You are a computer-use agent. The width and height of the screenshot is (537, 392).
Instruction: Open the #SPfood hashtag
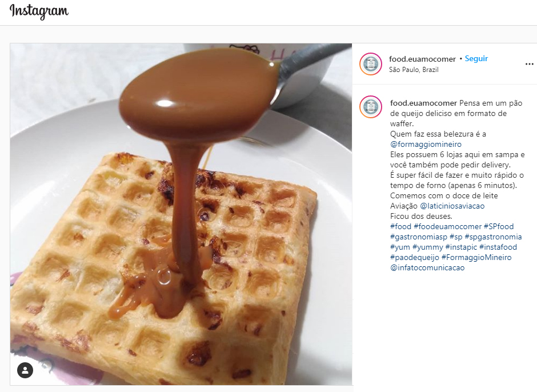499,226
